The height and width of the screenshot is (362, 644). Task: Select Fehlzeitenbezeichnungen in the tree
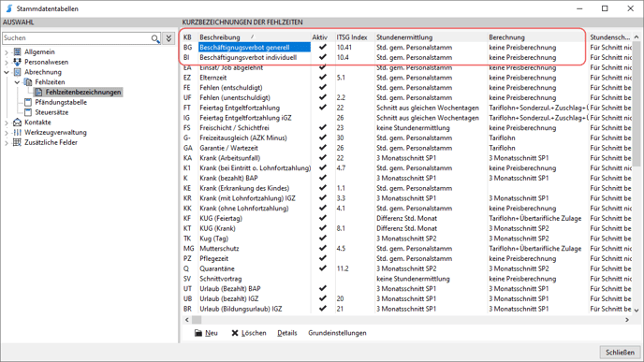point(83,92)
